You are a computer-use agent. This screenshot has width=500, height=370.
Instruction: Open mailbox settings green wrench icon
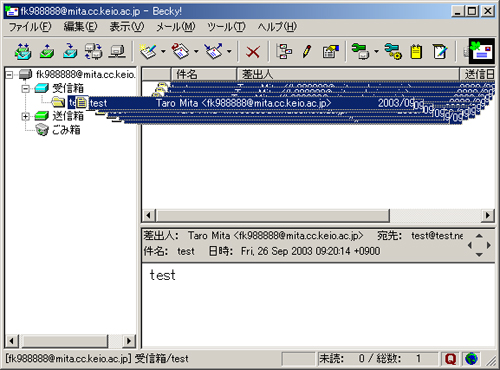click(361, 51)
